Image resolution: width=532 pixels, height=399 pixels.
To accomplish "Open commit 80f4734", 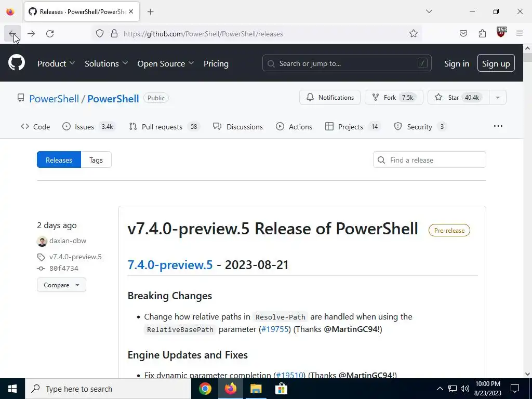I will click(64, 269).
